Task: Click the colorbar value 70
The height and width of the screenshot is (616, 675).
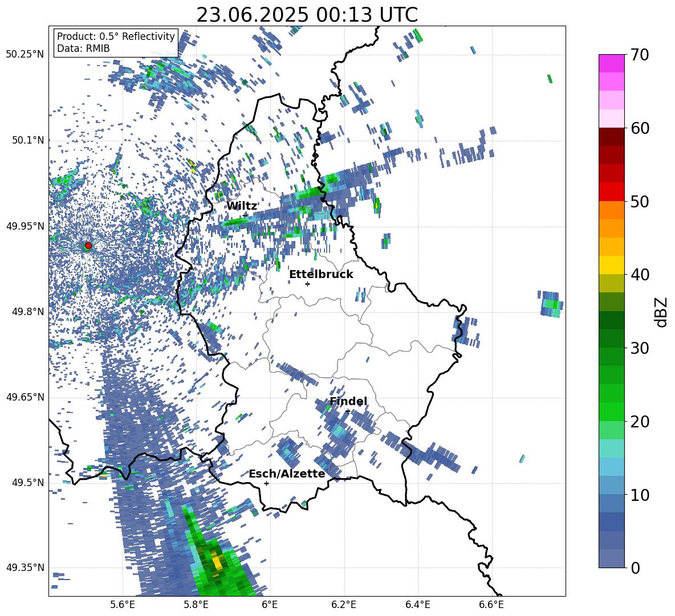Action: [640, 55]
